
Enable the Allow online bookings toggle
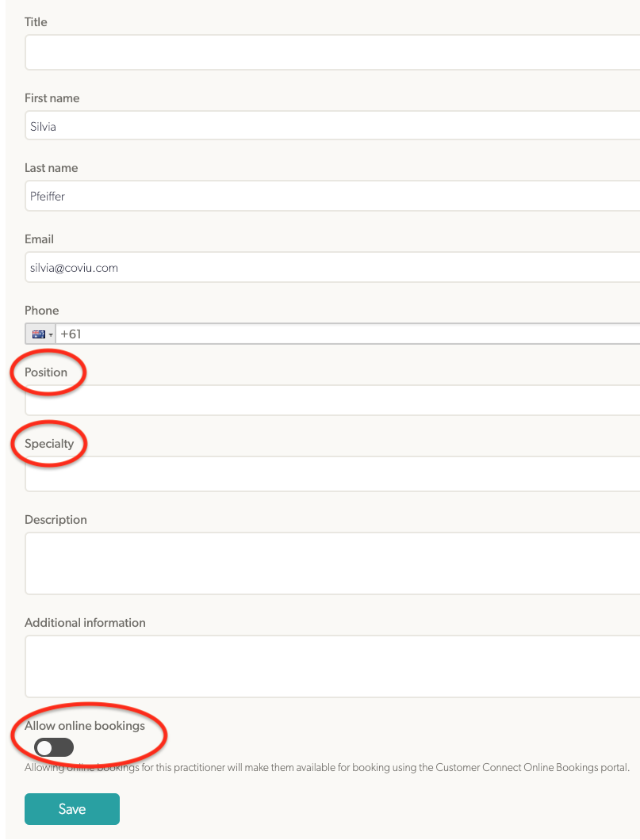(54, 747)
